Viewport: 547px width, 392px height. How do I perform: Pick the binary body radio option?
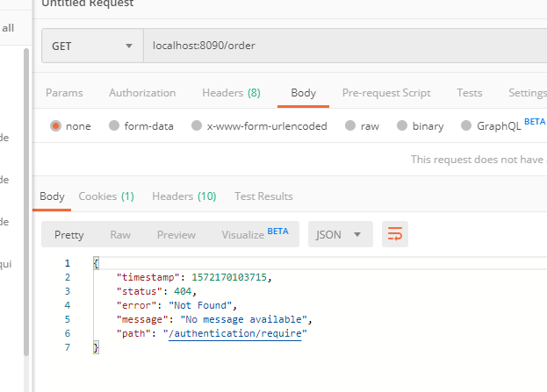coord(402,125)
